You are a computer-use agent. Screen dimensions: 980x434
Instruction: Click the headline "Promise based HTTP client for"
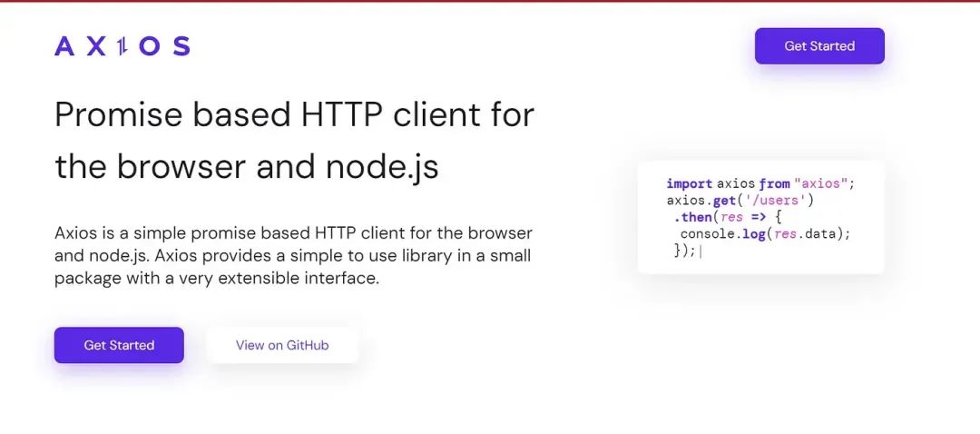[294, 115]
